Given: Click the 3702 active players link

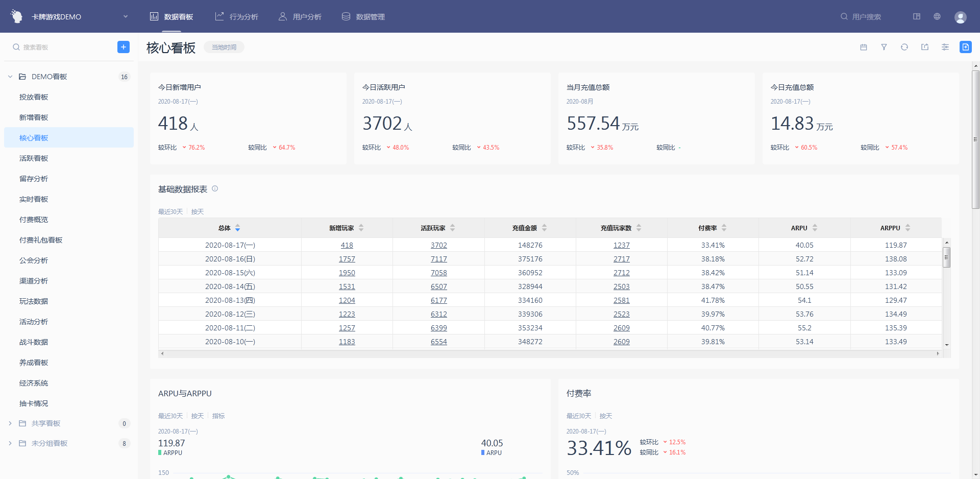Looking at the screenshot, I should click(438, 245).
